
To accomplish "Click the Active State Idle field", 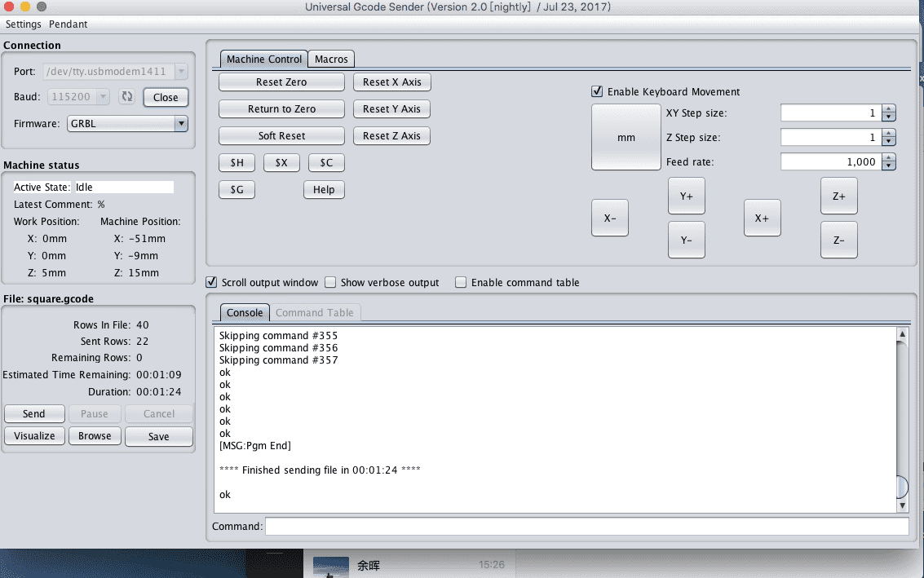I will (124, 187).
